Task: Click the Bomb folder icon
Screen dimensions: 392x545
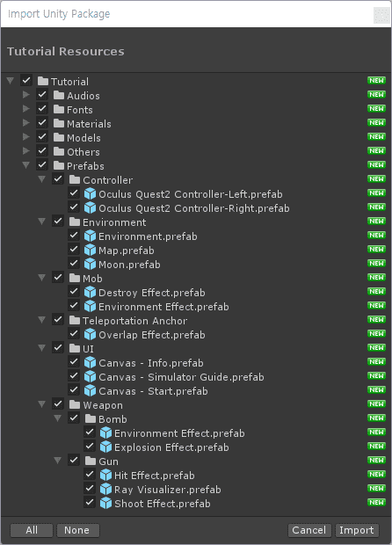Action: point(91,418)
